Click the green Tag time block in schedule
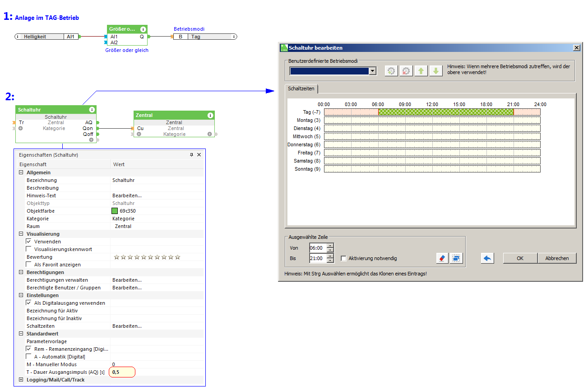 tap(445, 112)
